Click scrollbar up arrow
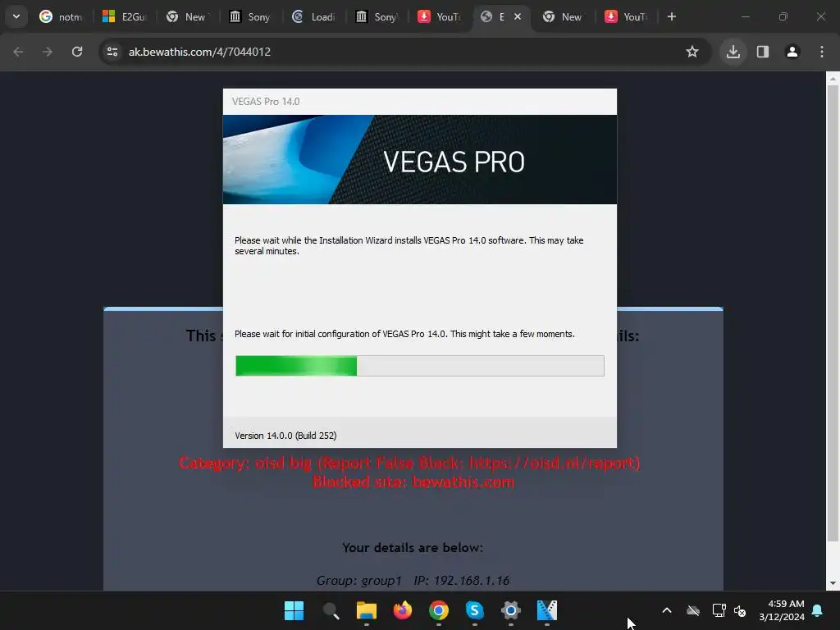This screenshot has height=630, width=840. point(833,78)
